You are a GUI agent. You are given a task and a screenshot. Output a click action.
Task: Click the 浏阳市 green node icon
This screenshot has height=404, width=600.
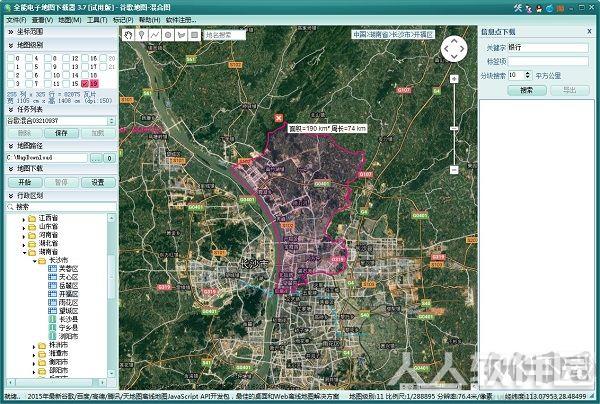point(52,336)
